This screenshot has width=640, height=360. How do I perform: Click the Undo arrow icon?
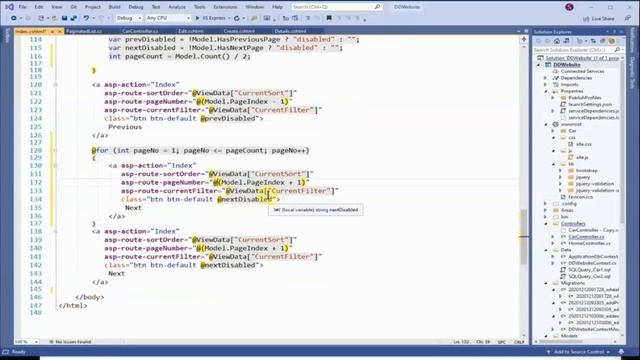click(86, 18)
